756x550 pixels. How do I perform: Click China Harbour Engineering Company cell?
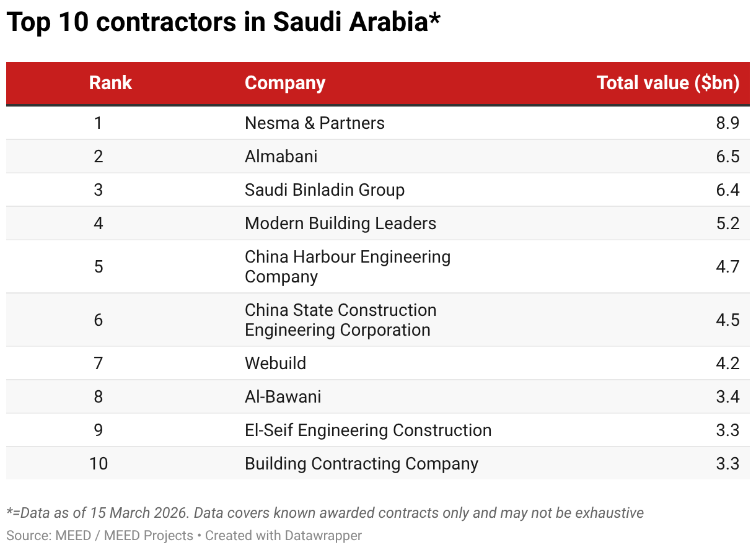347,266
